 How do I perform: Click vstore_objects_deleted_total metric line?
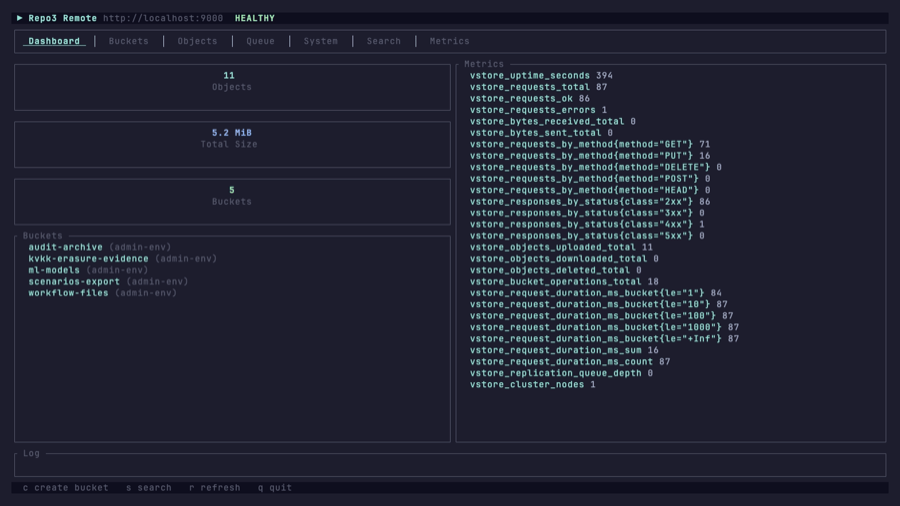pos(556,270)
